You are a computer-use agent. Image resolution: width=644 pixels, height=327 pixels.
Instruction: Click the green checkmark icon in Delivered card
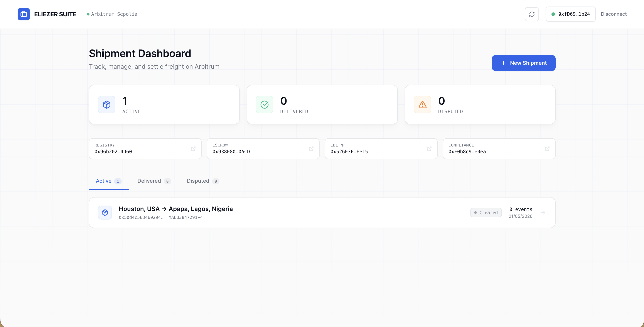tap(265, 105)
